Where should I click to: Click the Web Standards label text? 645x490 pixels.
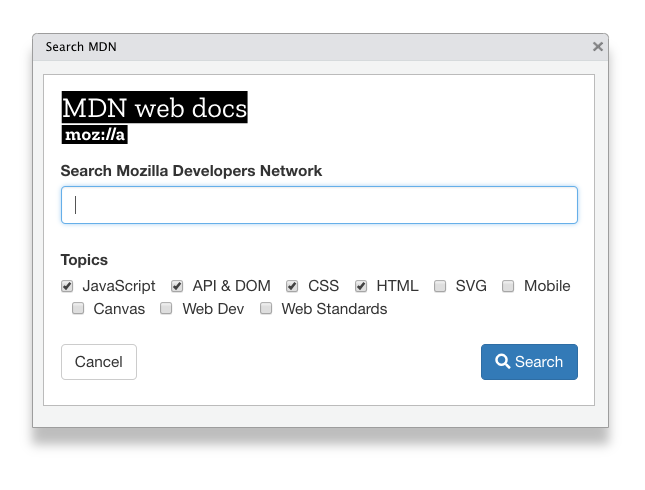click(334, 309)
